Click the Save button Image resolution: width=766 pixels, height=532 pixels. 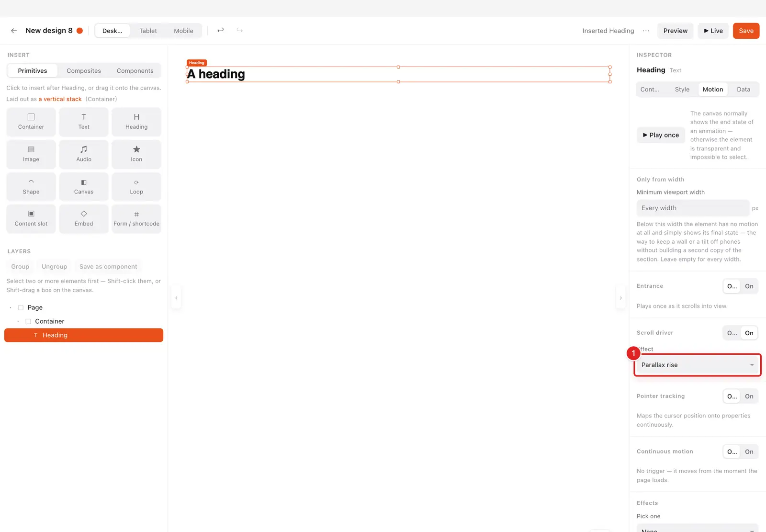(746, 31)
